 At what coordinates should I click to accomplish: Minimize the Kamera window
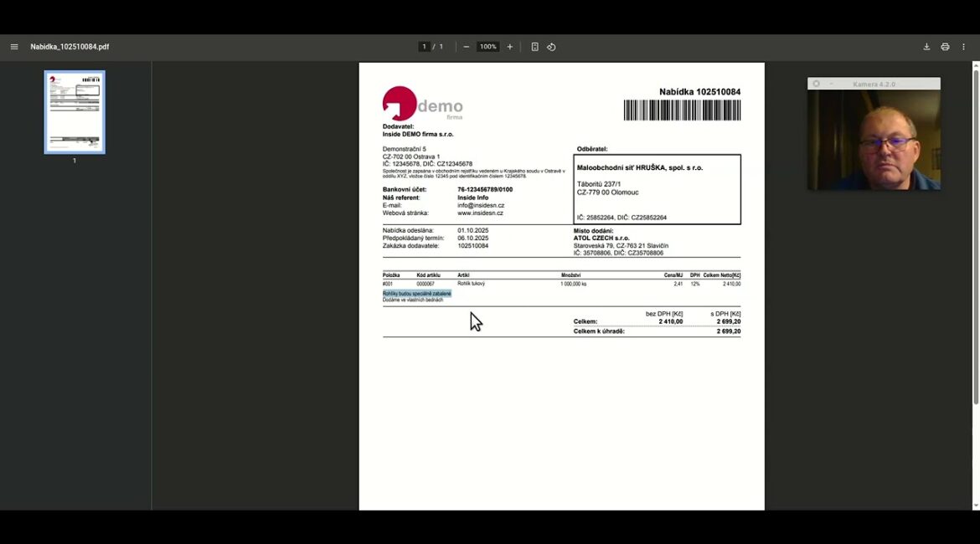[x=831, y=84]
